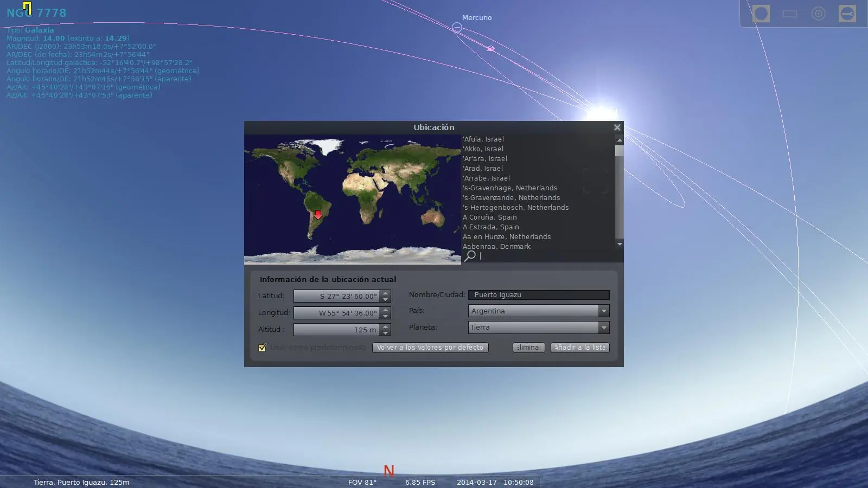Select 'Aabenraa, Denmark' in the city list

[496, 247]
